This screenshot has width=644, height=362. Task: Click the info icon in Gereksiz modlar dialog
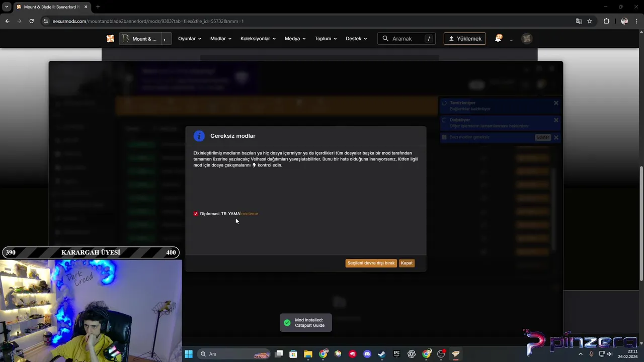(x=199, y=136)
